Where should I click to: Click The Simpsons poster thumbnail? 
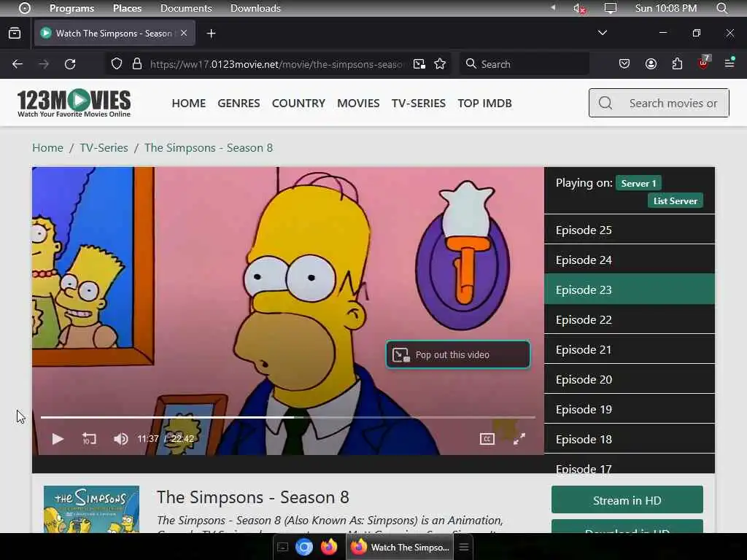91,509
